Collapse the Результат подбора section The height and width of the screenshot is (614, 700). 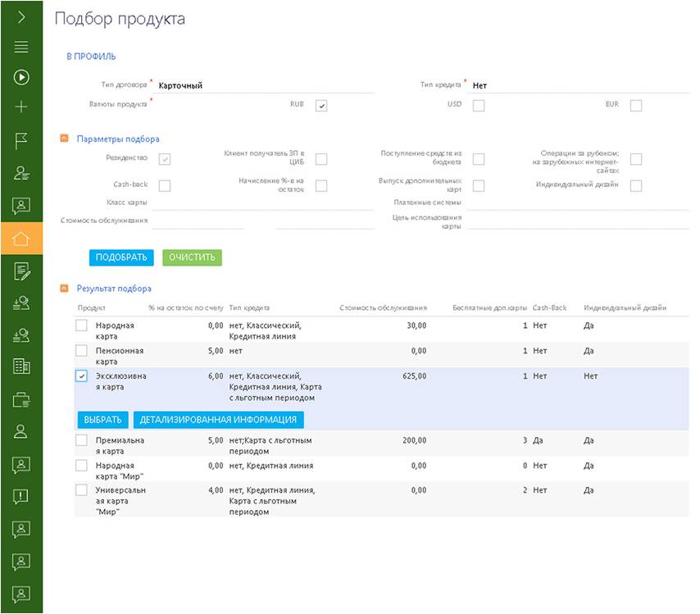tap(64, 289)
